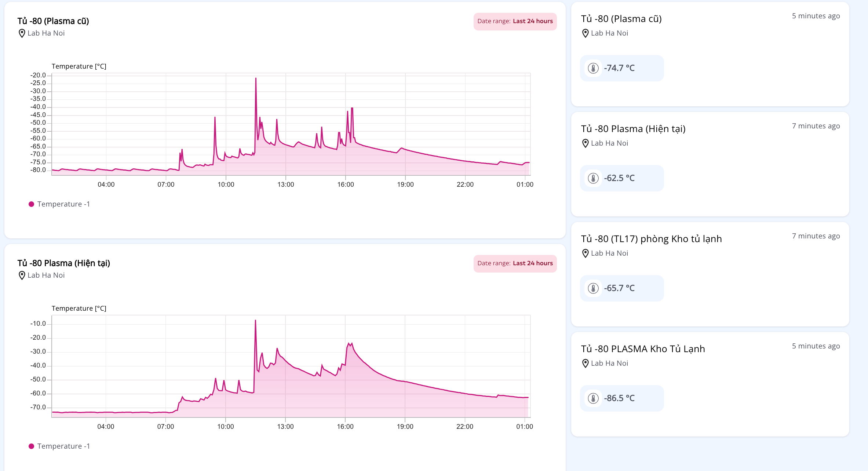Image resolution: width=868 pixels, height=471 pixels.
Task: Click the pink legend dot in Plasma cũ chart
Action: [32, 204]
